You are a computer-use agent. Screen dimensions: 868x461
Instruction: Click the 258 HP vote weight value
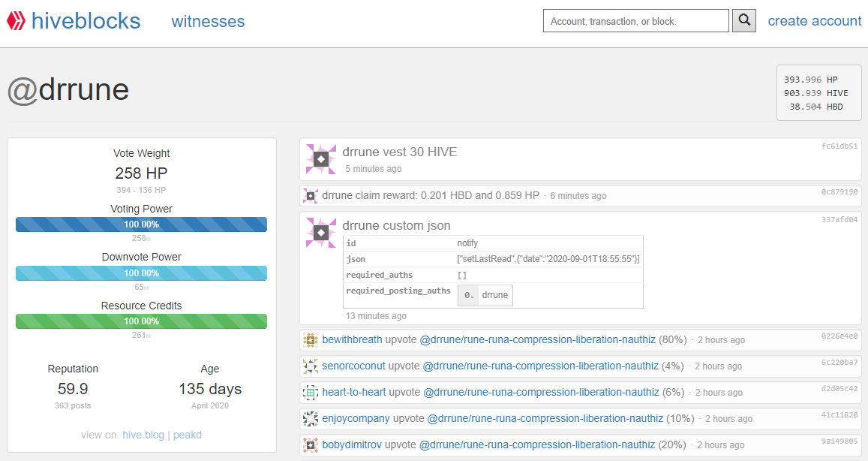click(x=141, y=173)
